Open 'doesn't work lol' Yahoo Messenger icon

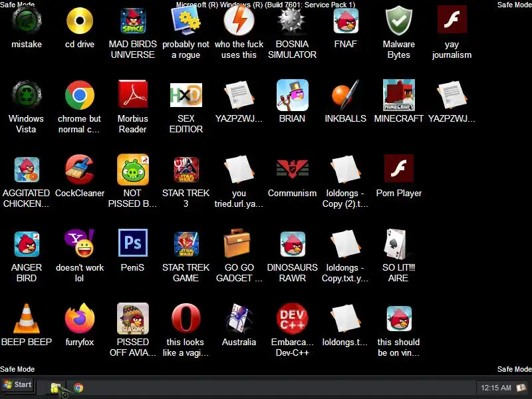(80, 243)
